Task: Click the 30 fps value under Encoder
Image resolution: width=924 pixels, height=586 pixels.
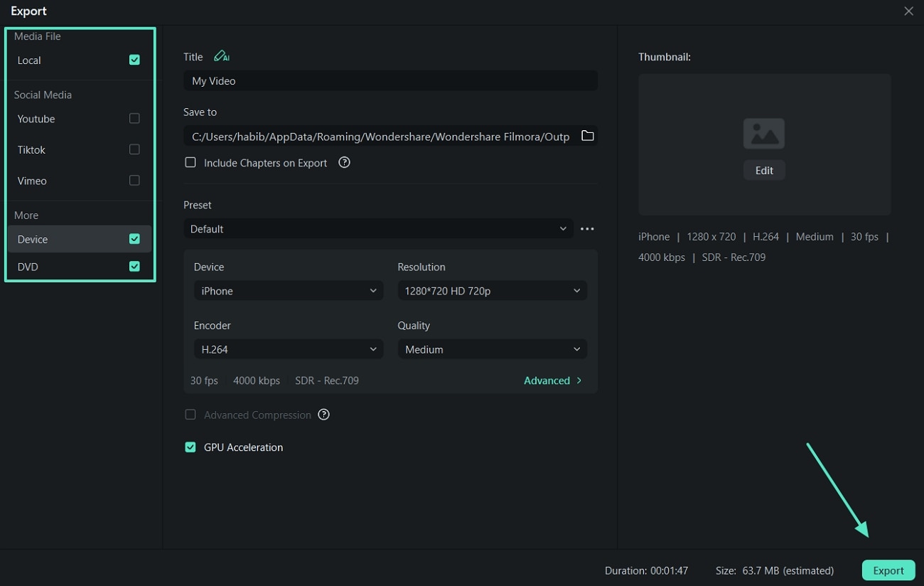Action: point(204,380)
